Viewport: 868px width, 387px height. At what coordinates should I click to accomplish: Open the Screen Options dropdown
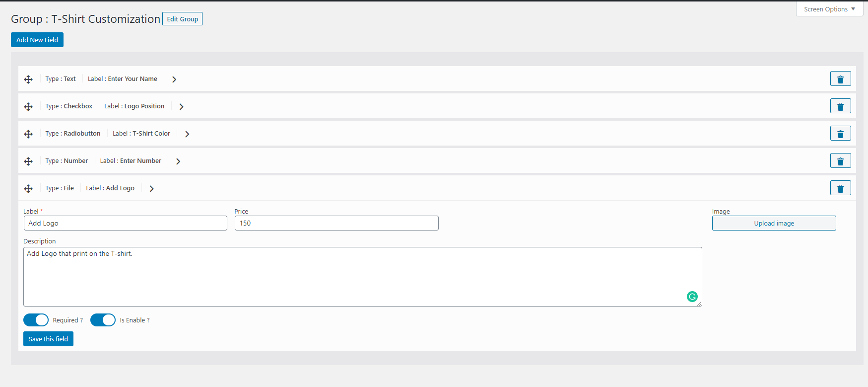tap(829, 9)
